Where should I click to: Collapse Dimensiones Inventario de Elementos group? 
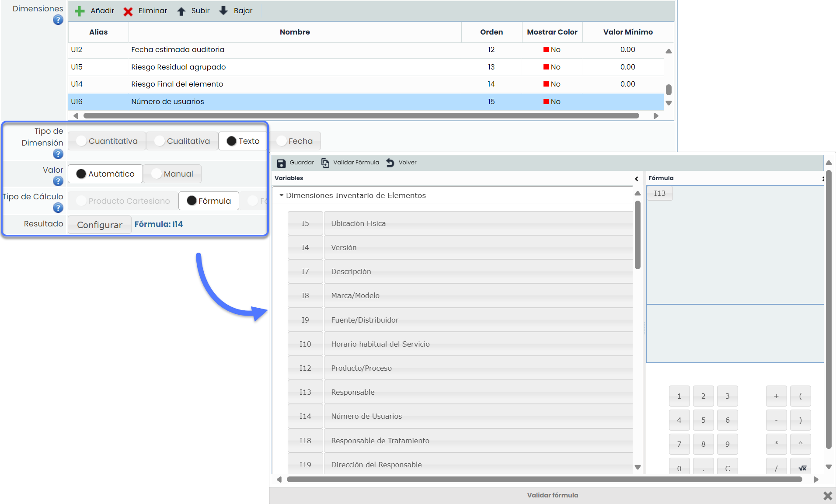pos(282,195)
